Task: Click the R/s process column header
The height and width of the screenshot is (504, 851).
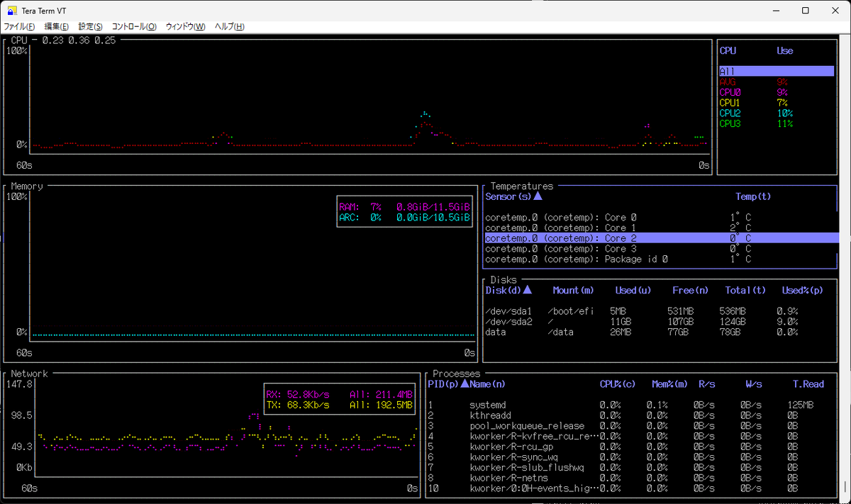Action: coord(706,384)
